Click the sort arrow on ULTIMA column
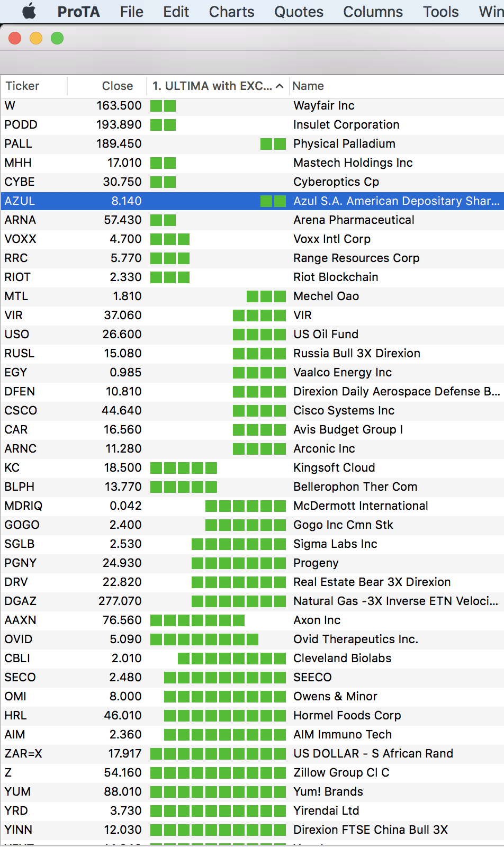The image size is (504, 847). click(x=280, y=86)
